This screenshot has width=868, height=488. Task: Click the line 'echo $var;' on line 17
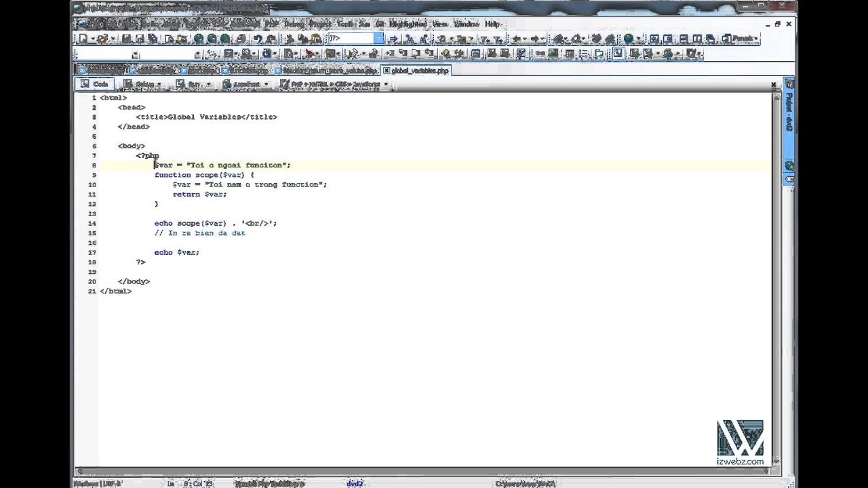pyautogui.click(x=176, y=252)
